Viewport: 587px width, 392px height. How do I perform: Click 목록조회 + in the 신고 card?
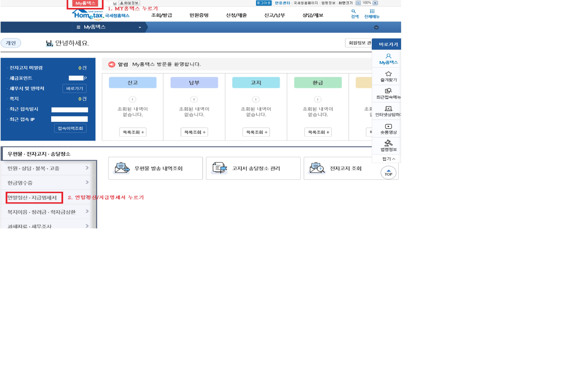click(133, 132)
